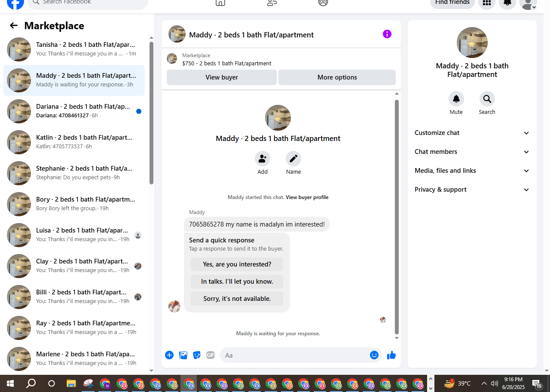Open Tanisha conversation
Screen dimensions: 550x392
coord(74,49)
